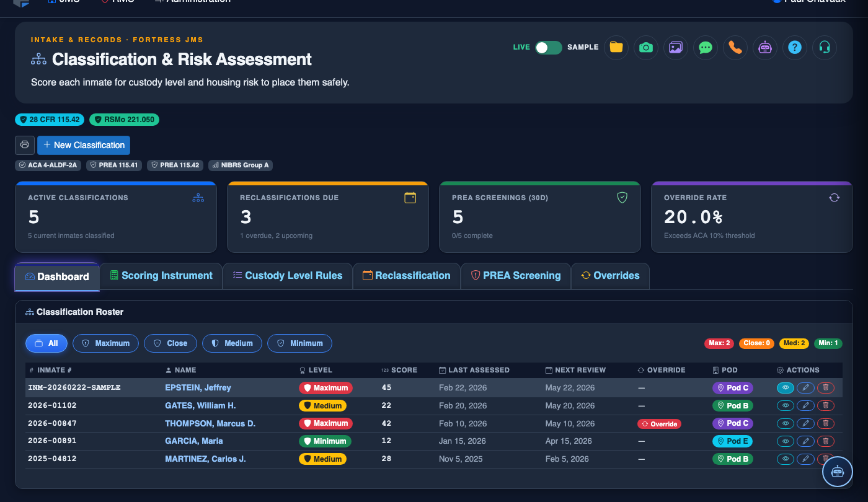Delete EPSTEIN, Jeffrey row via trash icon
The image size is (868, 502).
point(825,388)
